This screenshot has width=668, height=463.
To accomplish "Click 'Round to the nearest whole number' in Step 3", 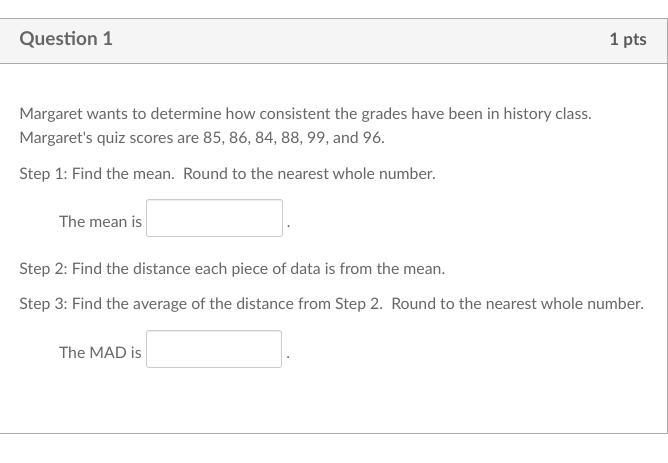I will (518, 304).
